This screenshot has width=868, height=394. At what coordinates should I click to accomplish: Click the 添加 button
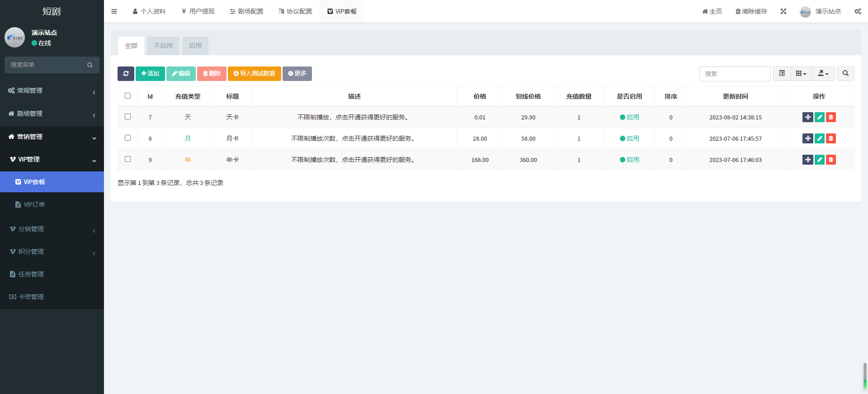click(150, 74)
